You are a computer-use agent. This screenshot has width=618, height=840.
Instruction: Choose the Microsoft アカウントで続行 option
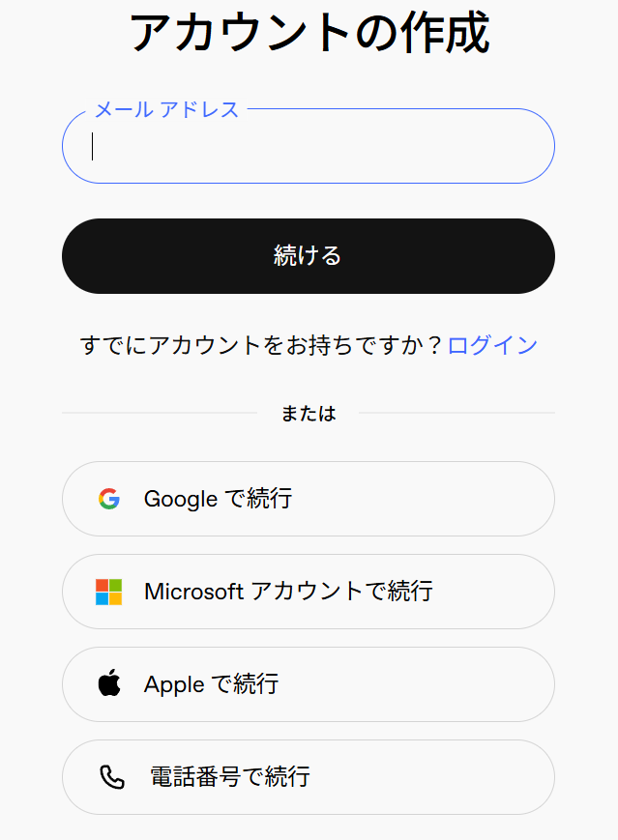[x=308, y=592]
